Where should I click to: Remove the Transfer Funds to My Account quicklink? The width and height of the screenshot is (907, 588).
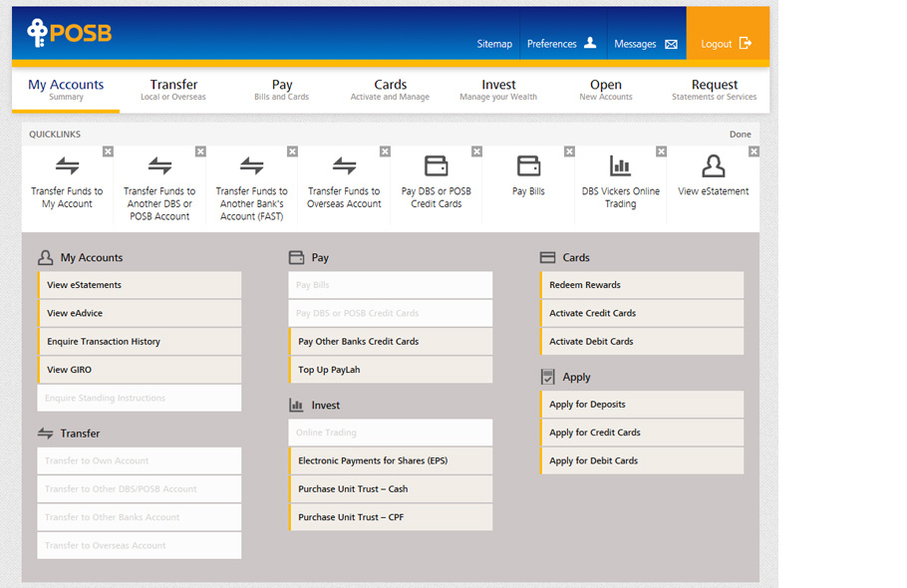(x=108, y=151)
